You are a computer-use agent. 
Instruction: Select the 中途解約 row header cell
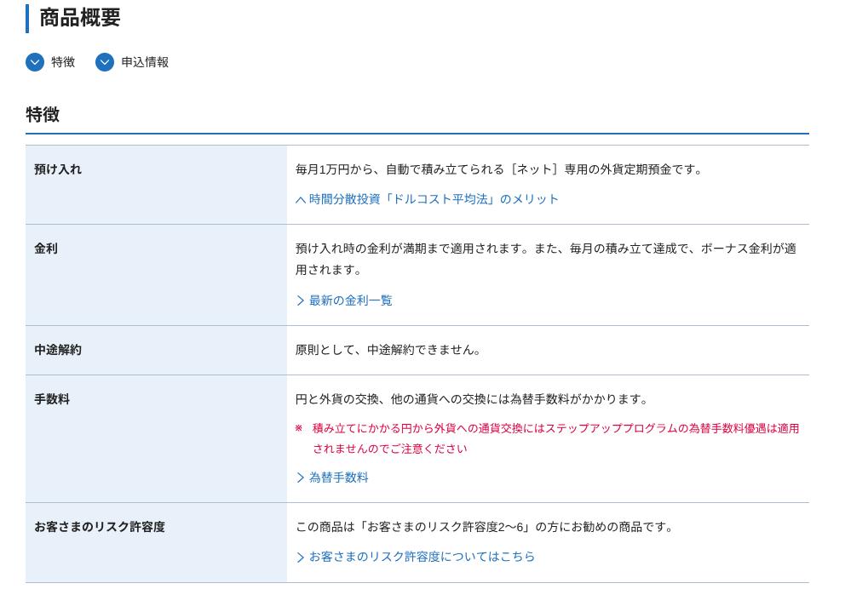point(58,350)
